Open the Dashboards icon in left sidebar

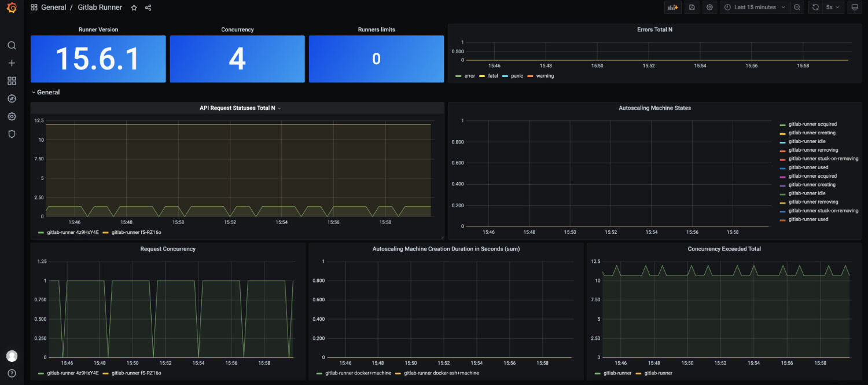tap(12, 81)
